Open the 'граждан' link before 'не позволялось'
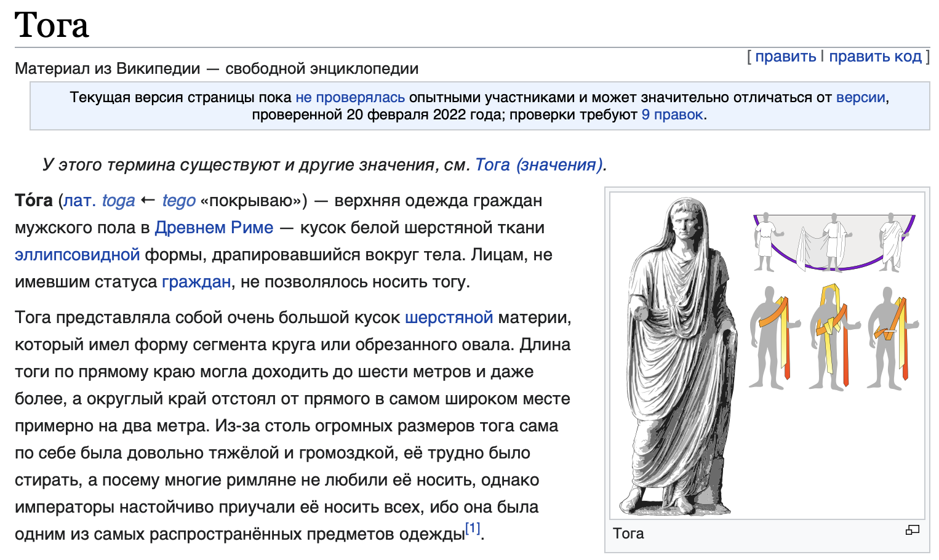The width and height of the screenshot is (939, 560). point(196,282)
